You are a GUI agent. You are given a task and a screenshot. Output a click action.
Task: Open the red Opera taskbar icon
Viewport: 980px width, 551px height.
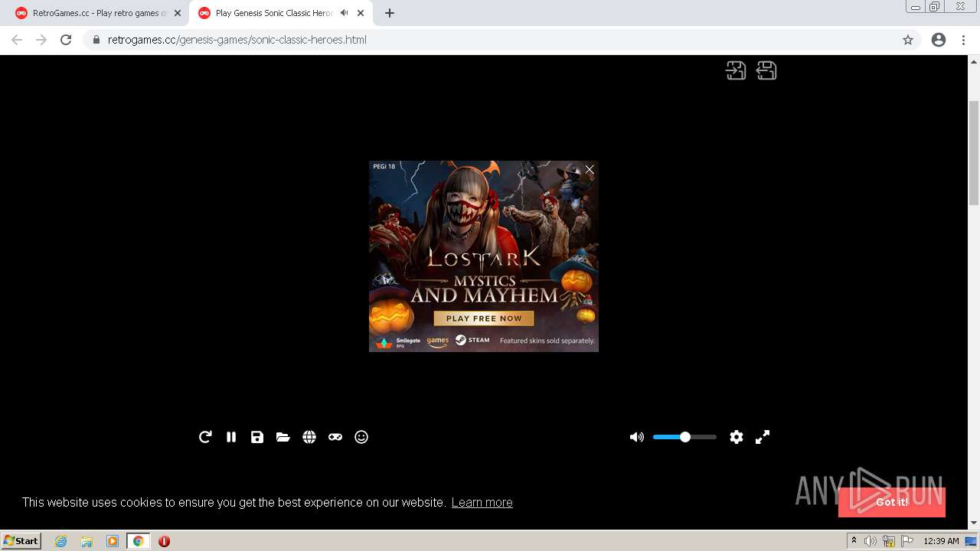pos(164,541)
